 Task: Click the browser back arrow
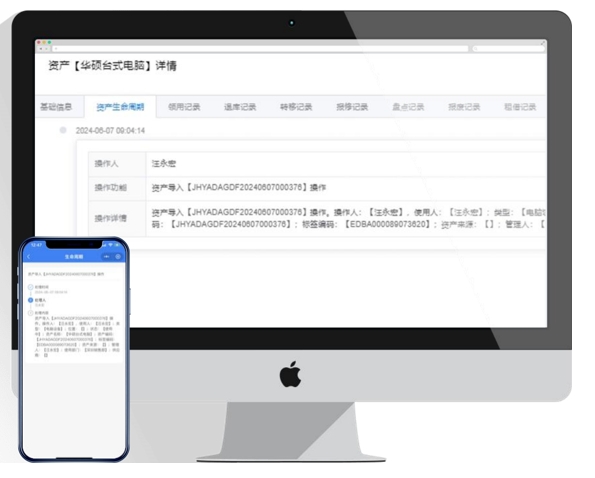click(41, 49)
